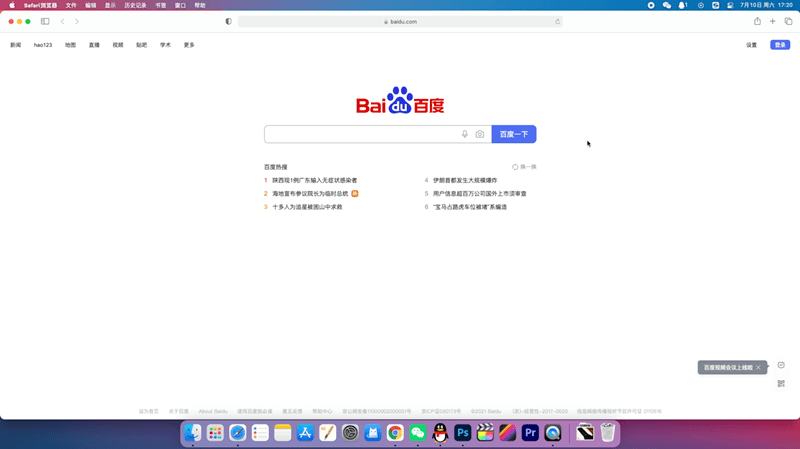
Task: Open the 地图 link
Action: [70, 45]
